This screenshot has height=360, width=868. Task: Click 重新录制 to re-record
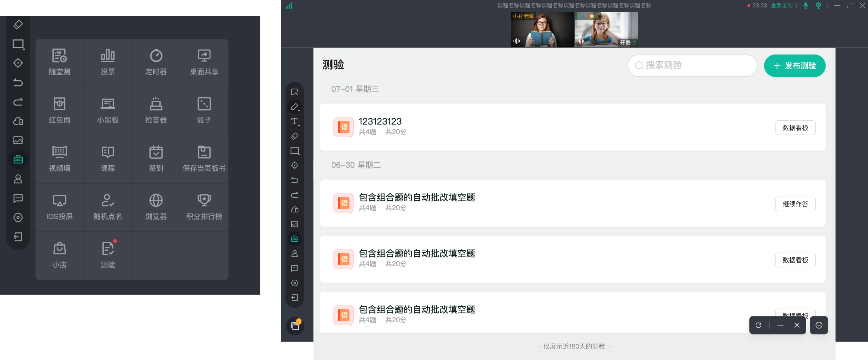782,5
